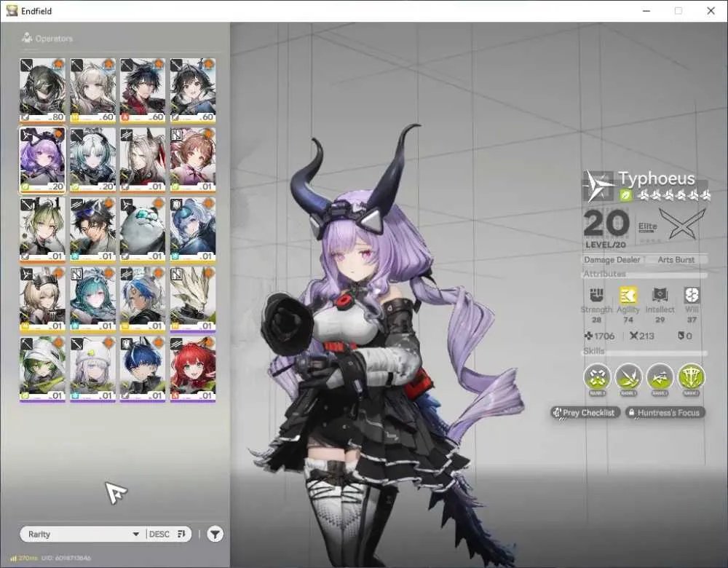Open the crossed-arrows skill icon

click(x=597, y=376)
